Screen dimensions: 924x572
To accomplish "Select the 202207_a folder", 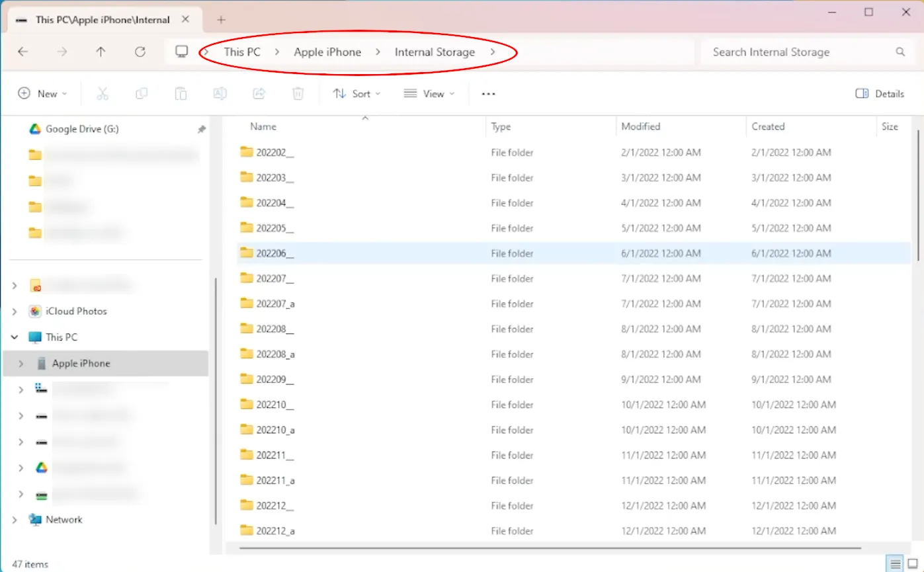I will pyautogui.click(x=275, y=304).
